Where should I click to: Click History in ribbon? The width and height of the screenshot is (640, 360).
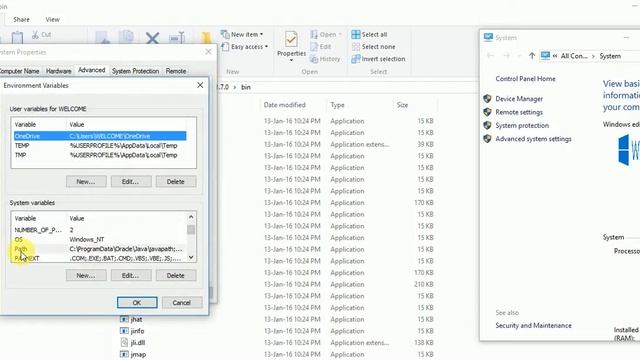click(x=325, y=59)
